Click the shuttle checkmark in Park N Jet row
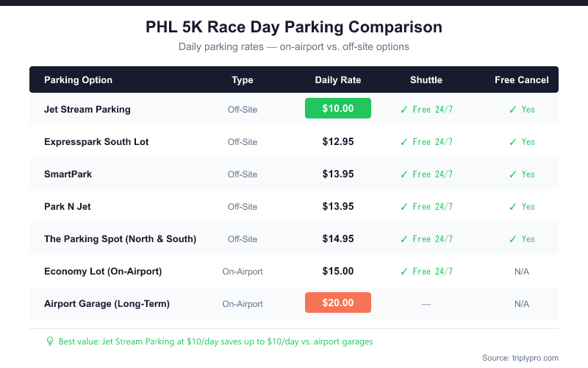Image resolution: width=588 pixels, height=368 pixels. tap(404, 206)
